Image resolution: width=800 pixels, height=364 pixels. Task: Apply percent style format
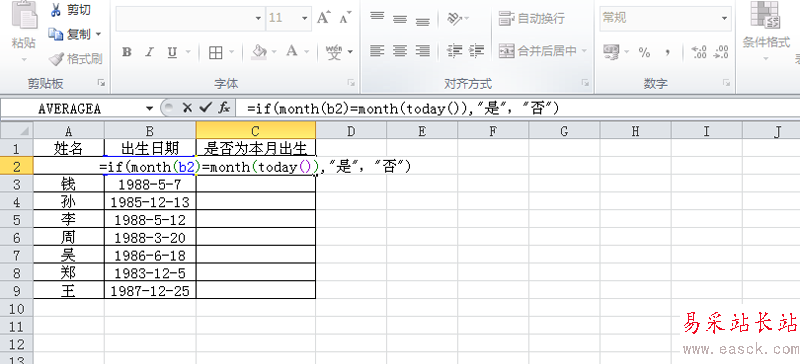(x=644, y=52)
